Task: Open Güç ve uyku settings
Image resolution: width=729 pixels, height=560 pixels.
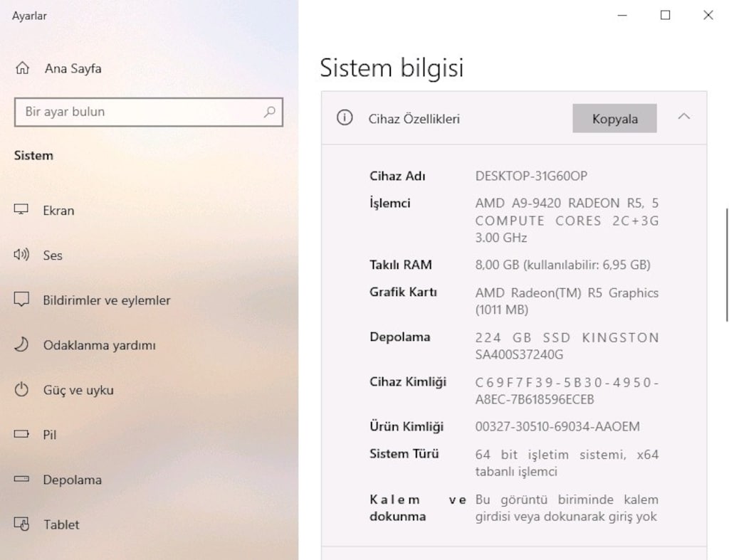Action: click(78, 391)
